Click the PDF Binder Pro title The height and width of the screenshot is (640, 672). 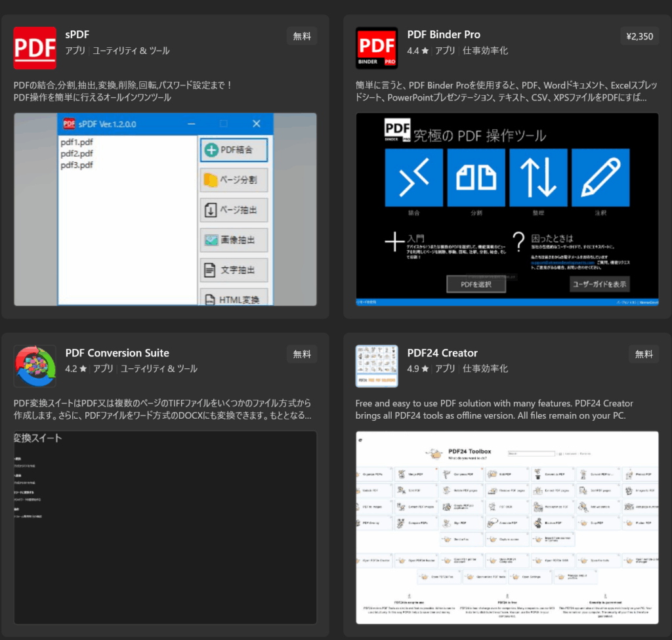pos(444,35)
